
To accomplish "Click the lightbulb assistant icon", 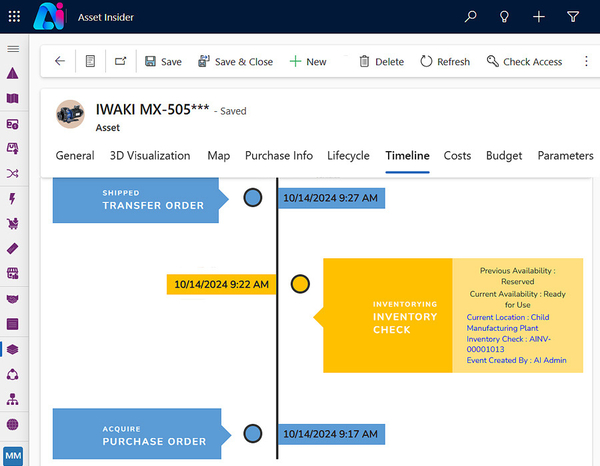I will (x=504, y=16).
